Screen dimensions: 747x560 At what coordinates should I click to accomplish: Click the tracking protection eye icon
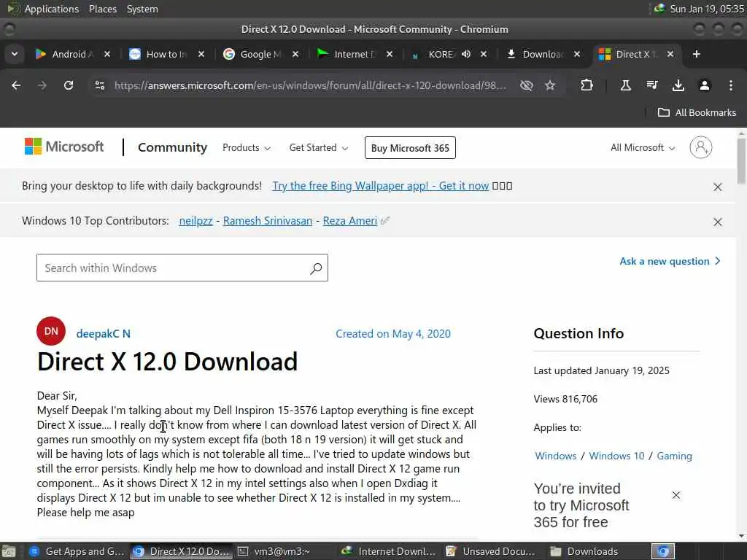coord(527,85)
